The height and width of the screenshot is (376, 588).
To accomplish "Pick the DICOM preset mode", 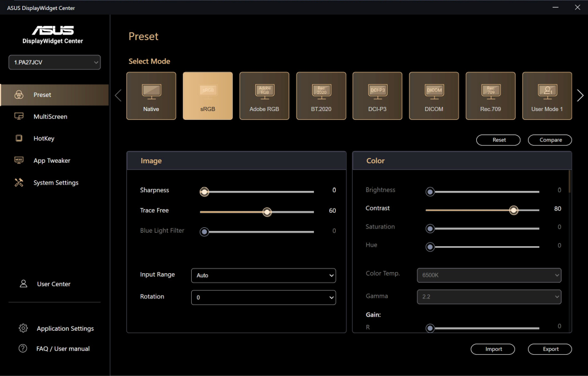I will point(433,96).
